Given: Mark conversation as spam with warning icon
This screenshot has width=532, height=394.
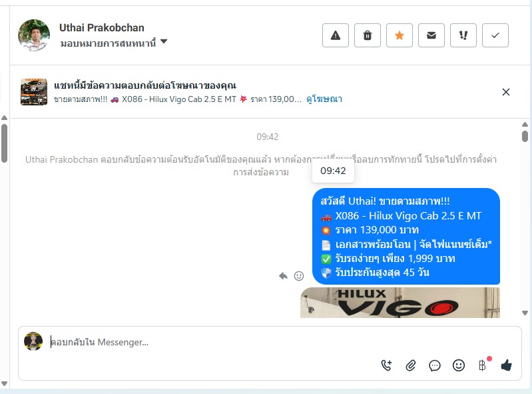Looking at the screenshot, I should click(x=335, y=35).
